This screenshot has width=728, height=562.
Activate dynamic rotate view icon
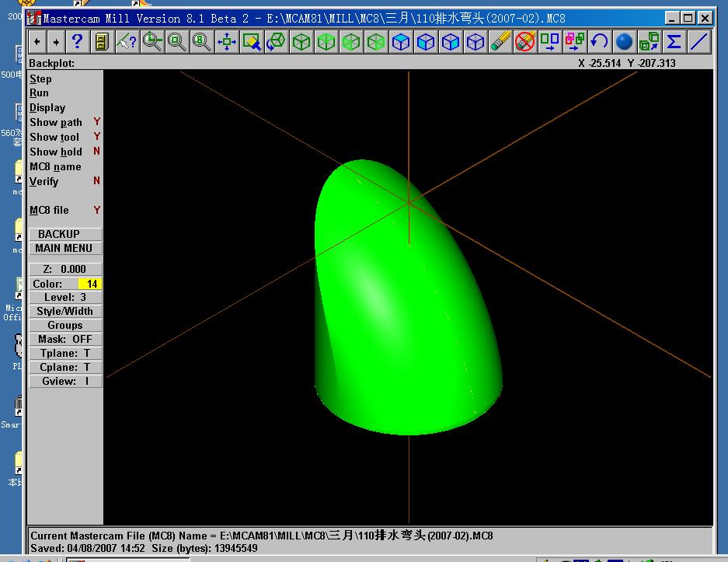[x=277, y=42]
